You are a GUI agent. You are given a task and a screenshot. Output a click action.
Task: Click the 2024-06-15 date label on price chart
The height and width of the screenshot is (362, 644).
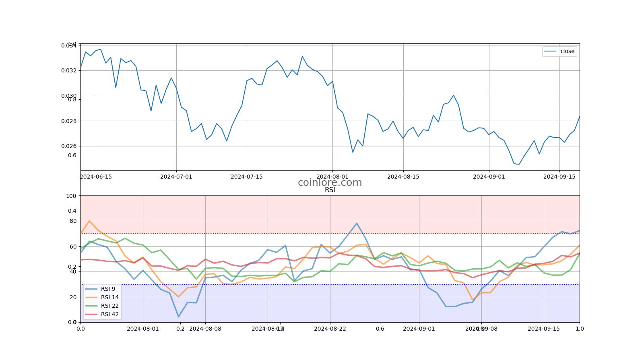click(96, 177)
